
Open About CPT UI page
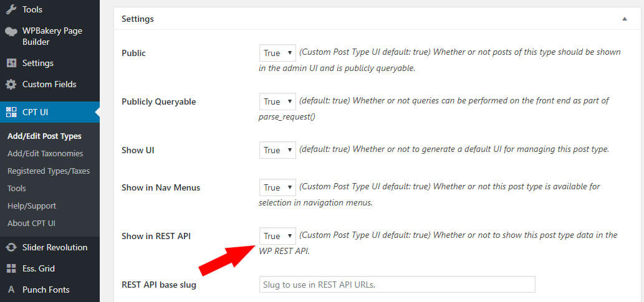[x=31, y=224]
